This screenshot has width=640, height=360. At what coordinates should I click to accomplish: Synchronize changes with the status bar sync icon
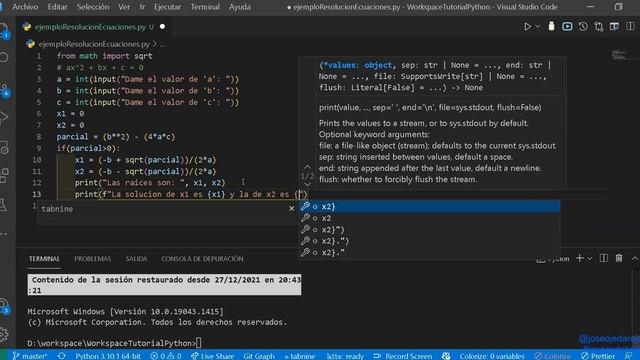tap(61, 356)
